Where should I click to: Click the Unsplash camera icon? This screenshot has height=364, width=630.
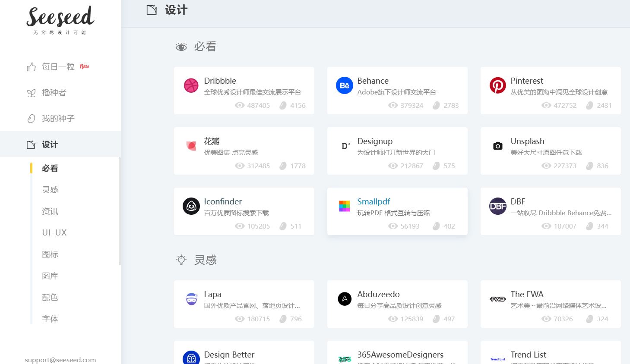coord(497,146)
